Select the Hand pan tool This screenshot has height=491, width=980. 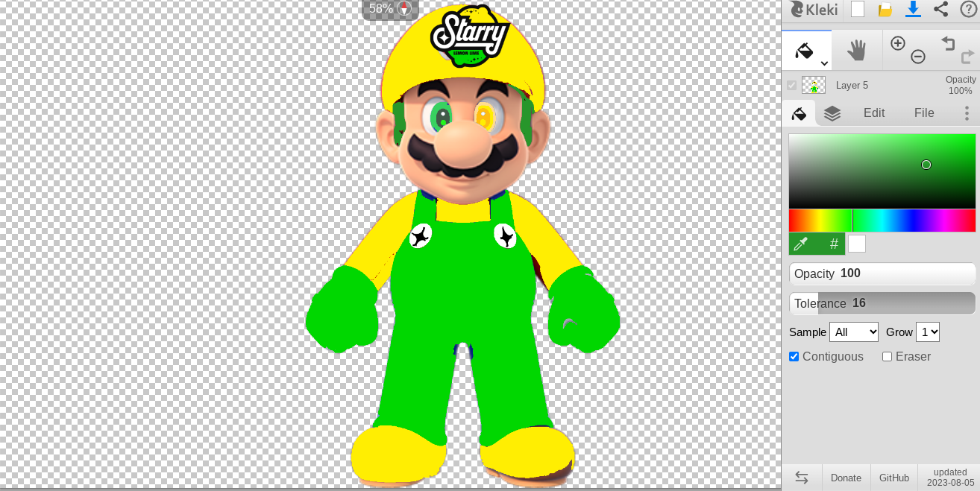pos(857,51)
